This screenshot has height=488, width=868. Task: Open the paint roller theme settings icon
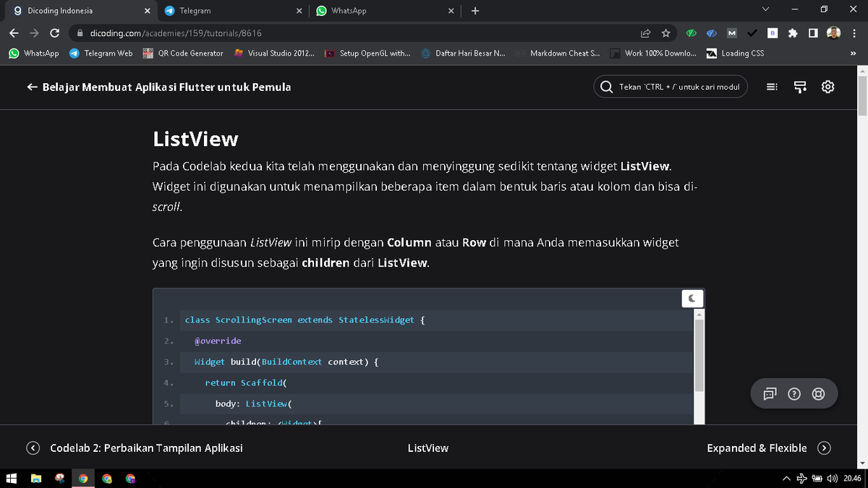(x=800, y=87)
